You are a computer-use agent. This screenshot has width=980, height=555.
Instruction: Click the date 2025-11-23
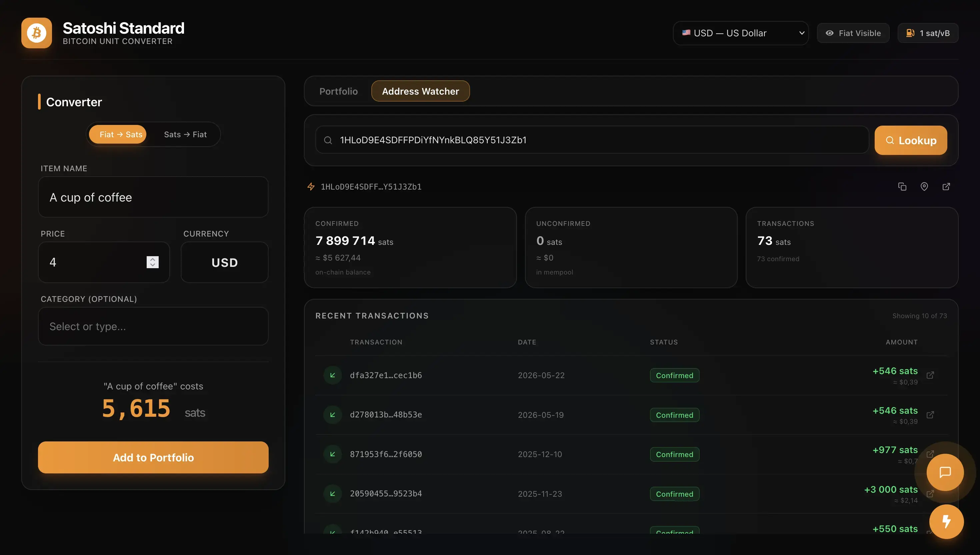(x=540, y=494)
